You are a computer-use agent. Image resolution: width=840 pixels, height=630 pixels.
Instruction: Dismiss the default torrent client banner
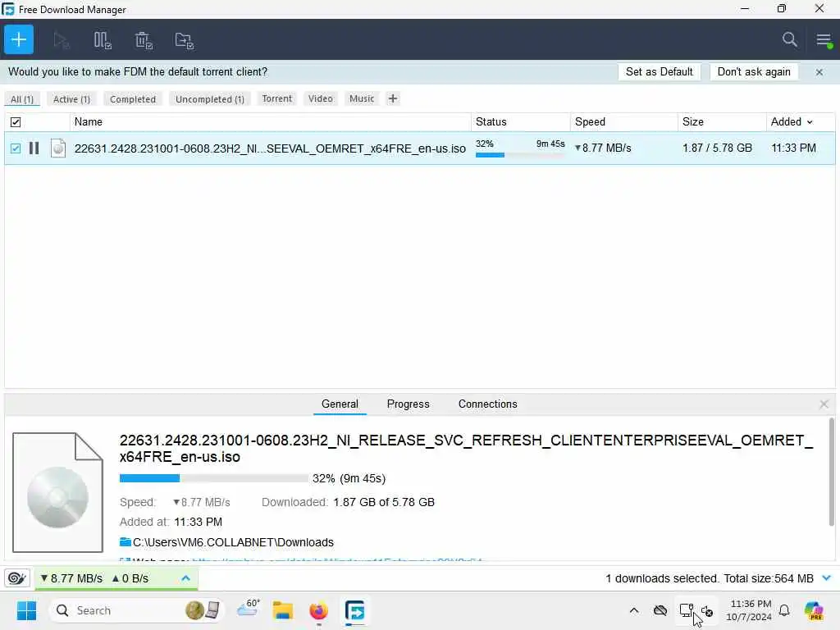click(x=819, y=72)
